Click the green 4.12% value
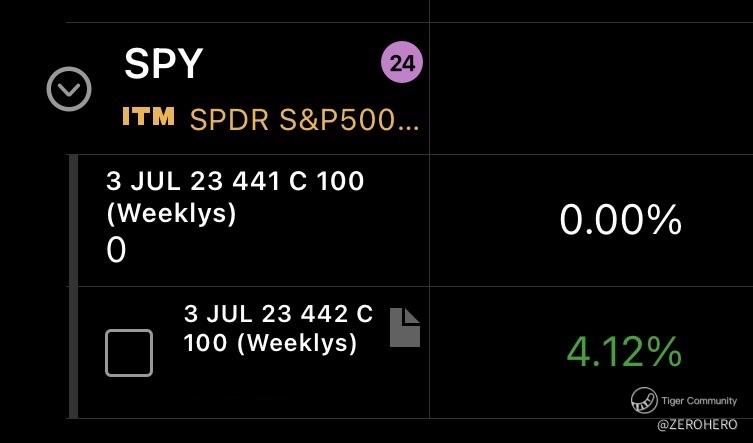This screenshot has height=443, width=753. (624, 352)
